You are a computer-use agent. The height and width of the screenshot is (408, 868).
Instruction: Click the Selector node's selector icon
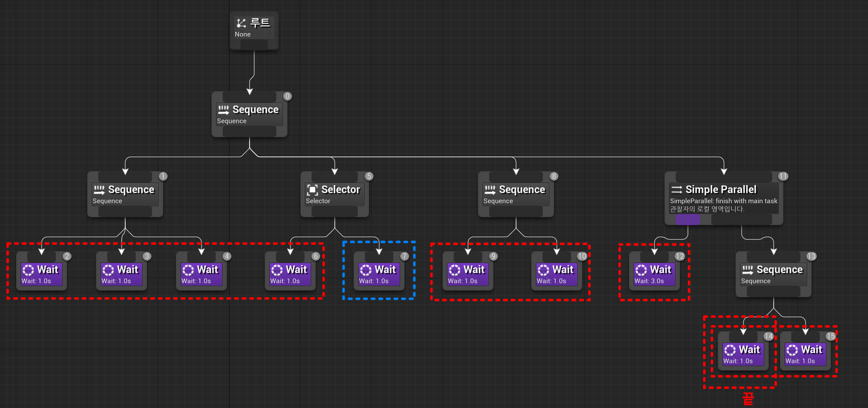[312, 190]
